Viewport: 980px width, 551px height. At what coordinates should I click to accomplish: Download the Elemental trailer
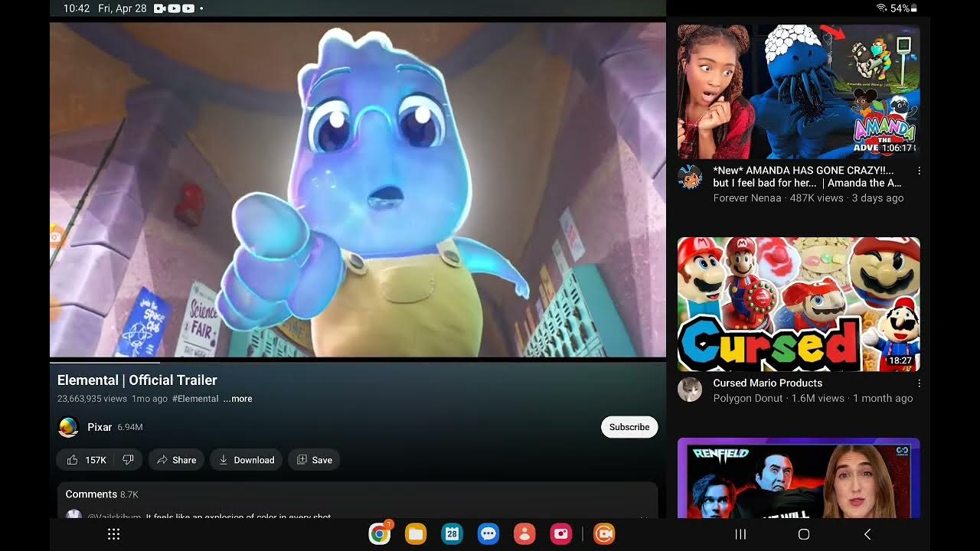point(247,460)
